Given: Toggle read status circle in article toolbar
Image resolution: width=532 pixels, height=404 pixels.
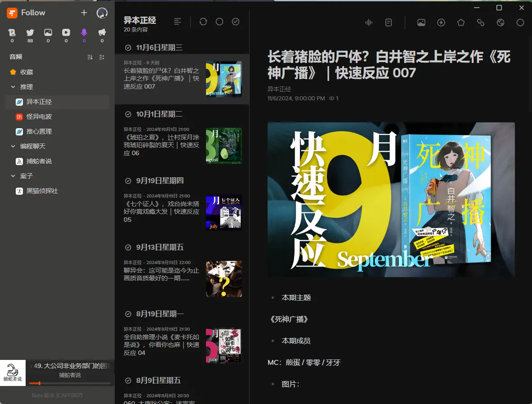Looking at the screenshot, I should 520,22.
